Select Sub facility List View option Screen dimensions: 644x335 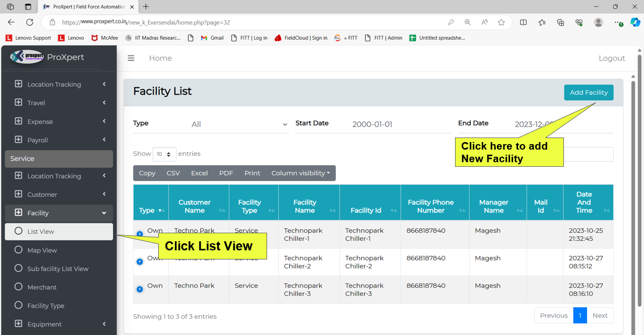coord(57,269)
